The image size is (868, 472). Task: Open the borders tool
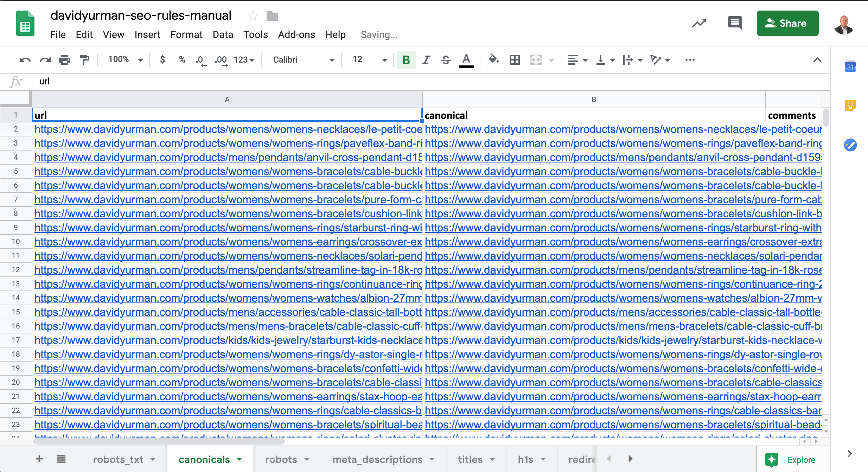point(515,60)
